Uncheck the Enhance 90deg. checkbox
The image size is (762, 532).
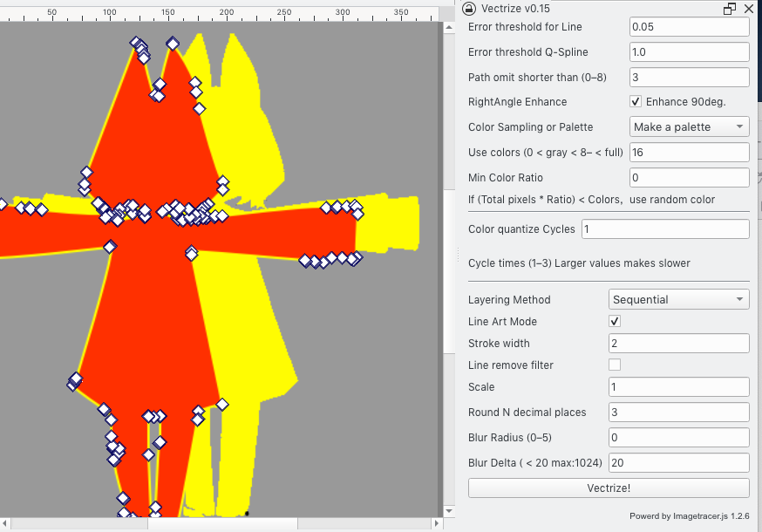click(636, 102)
